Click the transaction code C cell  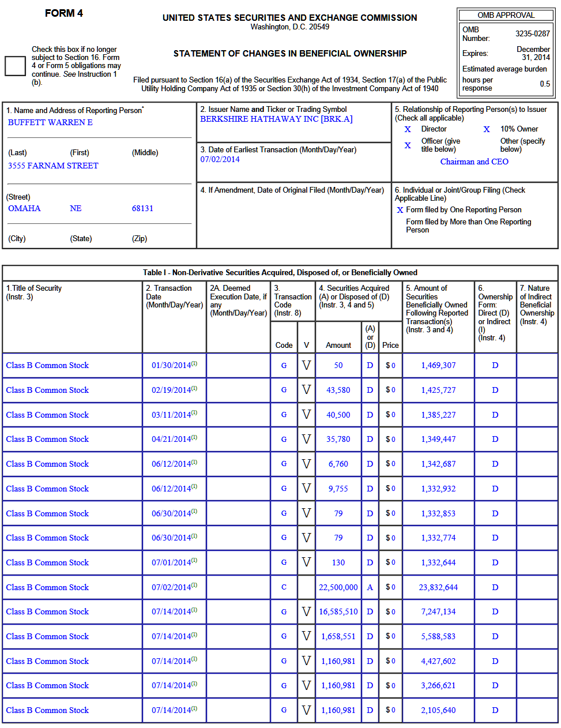[284, 587]
